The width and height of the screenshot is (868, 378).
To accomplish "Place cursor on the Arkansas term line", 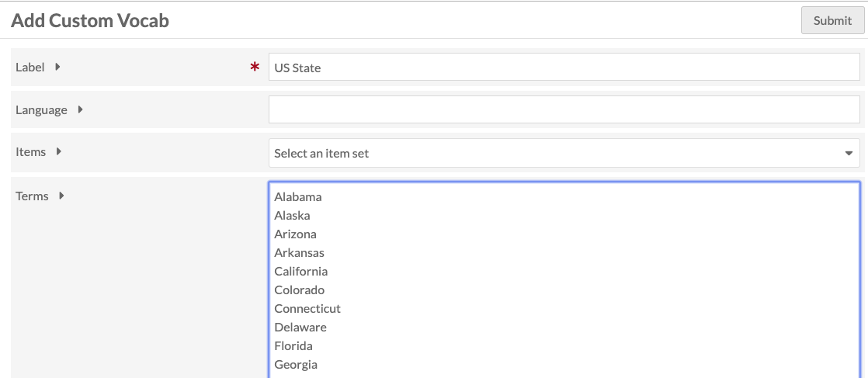I will coord(300,253).
